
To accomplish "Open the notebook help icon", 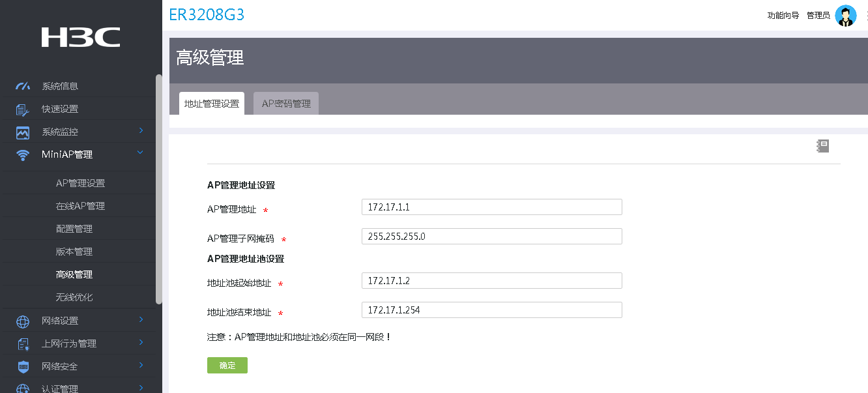I will (822, 146).
